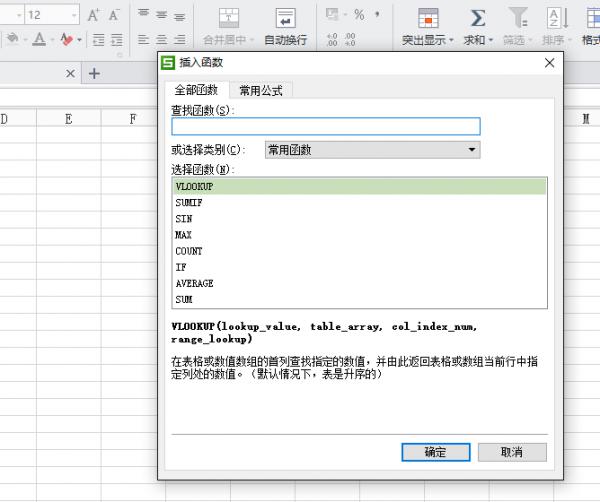The width and height of the screenshot is (600, 502).
Task: Apply the font color A icon
Action: pos(39,39)
